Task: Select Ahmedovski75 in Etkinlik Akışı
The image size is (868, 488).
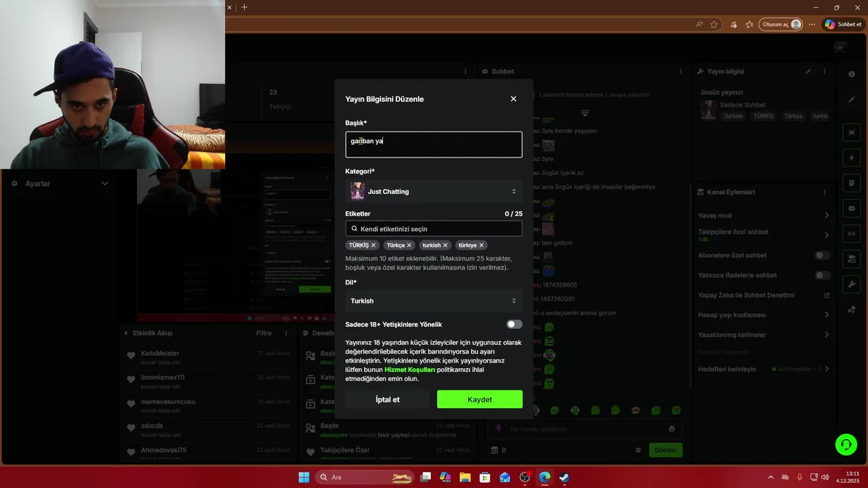Action: tap(163, 450)
